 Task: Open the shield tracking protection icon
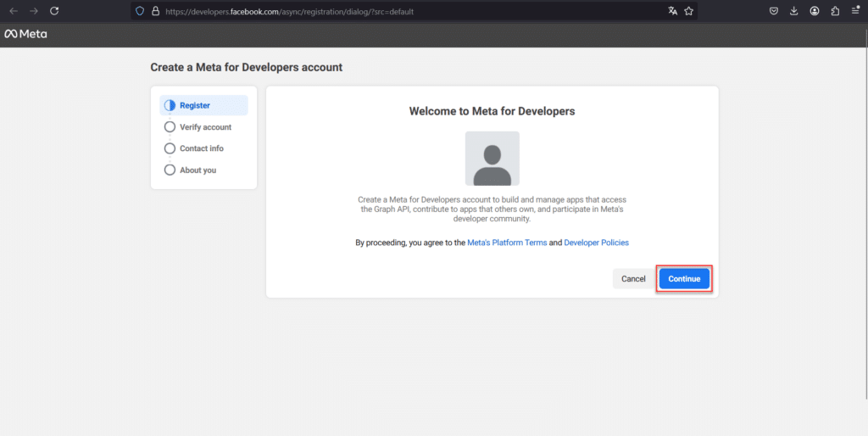(140, 11)
